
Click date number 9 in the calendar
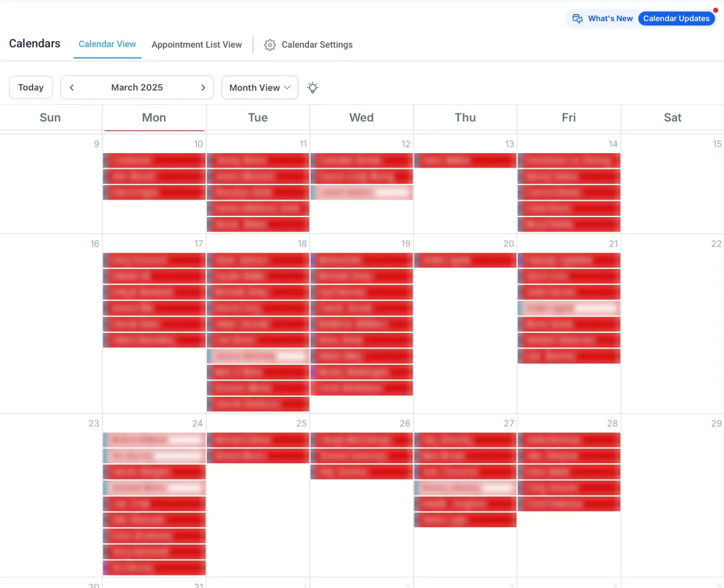pyautogui.click(x=97, y=144)
